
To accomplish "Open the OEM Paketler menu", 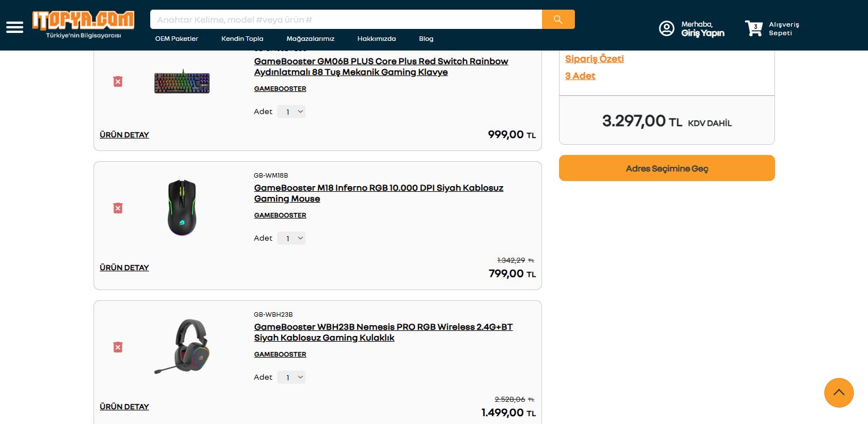I will pyautogui.click(x=177, y=39).
